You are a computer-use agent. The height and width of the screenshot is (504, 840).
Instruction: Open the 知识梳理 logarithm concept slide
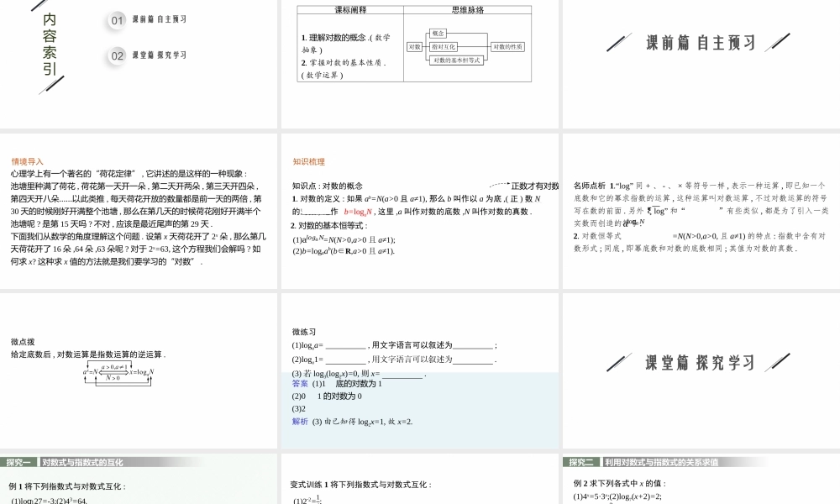(x=419, y=211)
